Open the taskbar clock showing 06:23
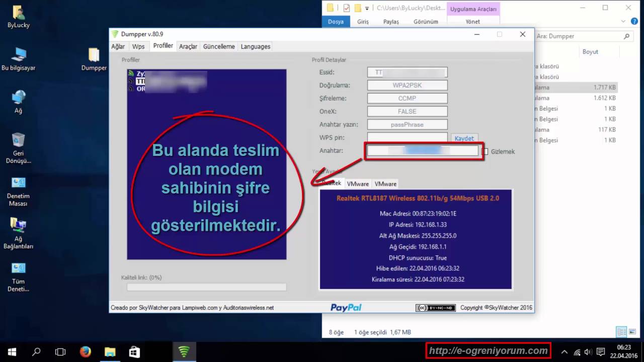644x362 pixels. [x=624, y=351]
